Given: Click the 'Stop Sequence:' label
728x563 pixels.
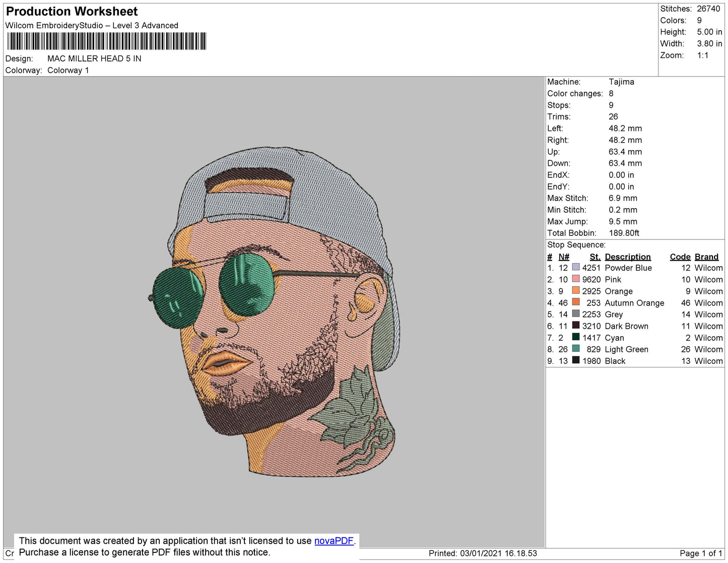Looking at the screenshot, I should [x=576, y=244].
